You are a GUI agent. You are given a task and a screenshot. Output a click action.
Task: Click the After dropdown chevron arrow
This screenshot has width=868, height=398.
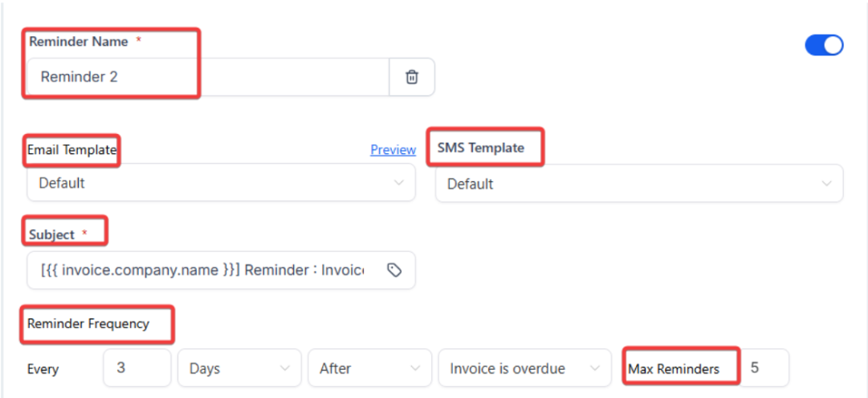416,368
